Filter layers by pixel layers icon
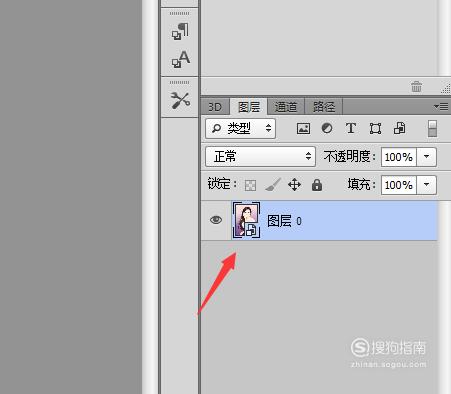The image size is (451, 394). [303, 128]
